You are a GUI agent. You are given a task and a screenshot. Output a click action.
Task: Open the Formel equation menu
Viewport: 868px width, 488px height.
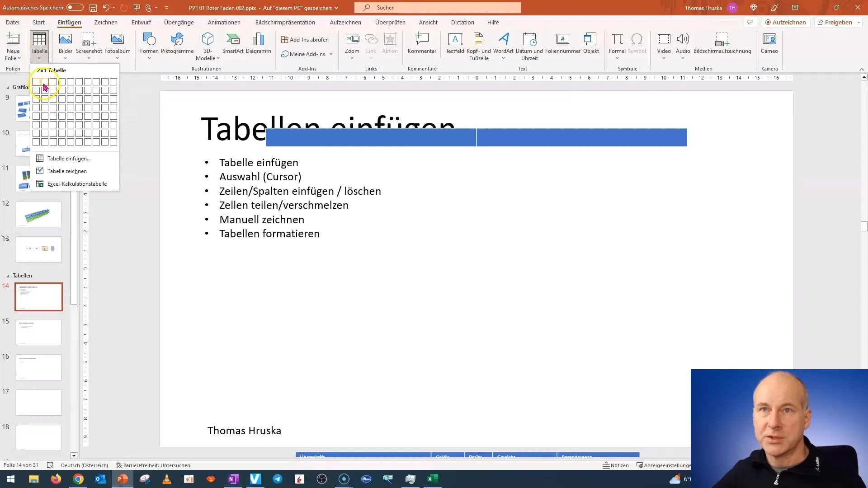[x=617, y=46]
